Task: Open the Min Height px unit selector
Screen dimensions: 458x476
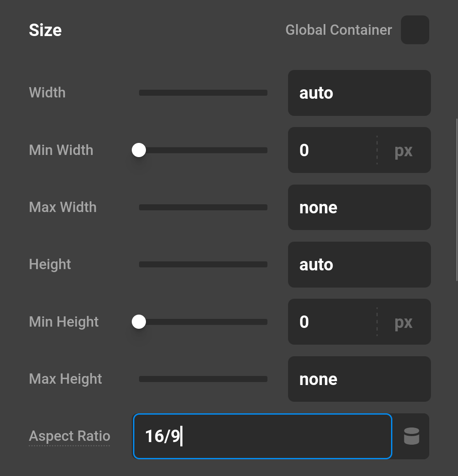Action: pyautogui.click(x=403, y=321)
